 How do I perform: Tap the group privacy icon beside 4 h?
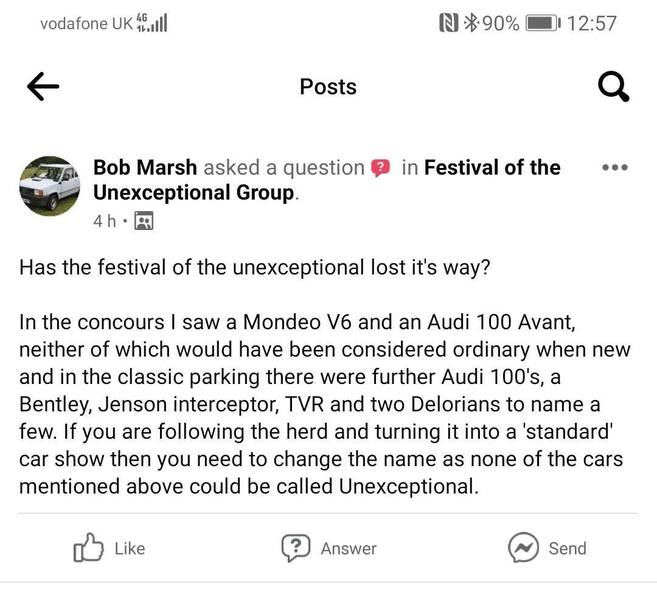[143, 221]
